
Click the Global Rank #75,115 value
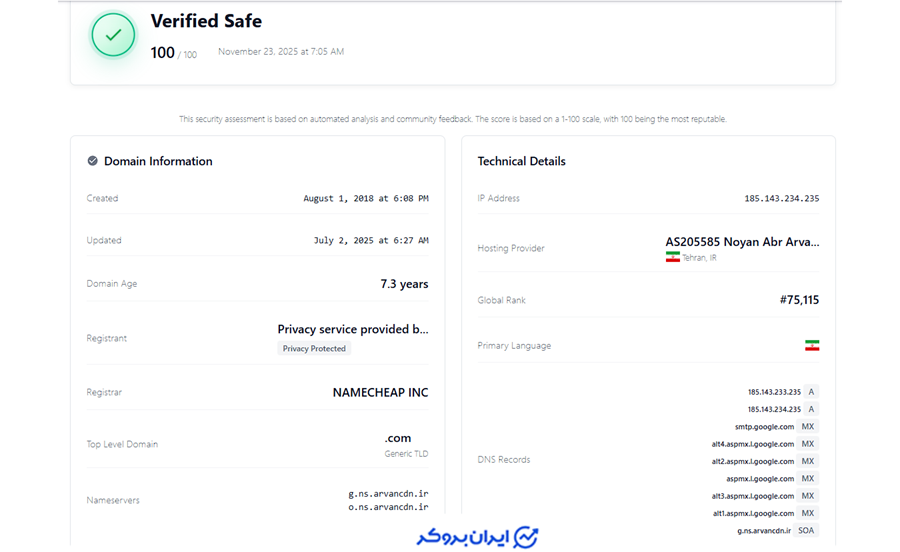click(799, 300)
